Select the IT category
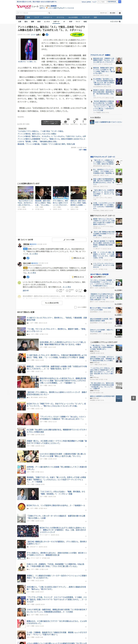Image resolution: width=138 pixels, height=644 pixels. click(64, 21)
